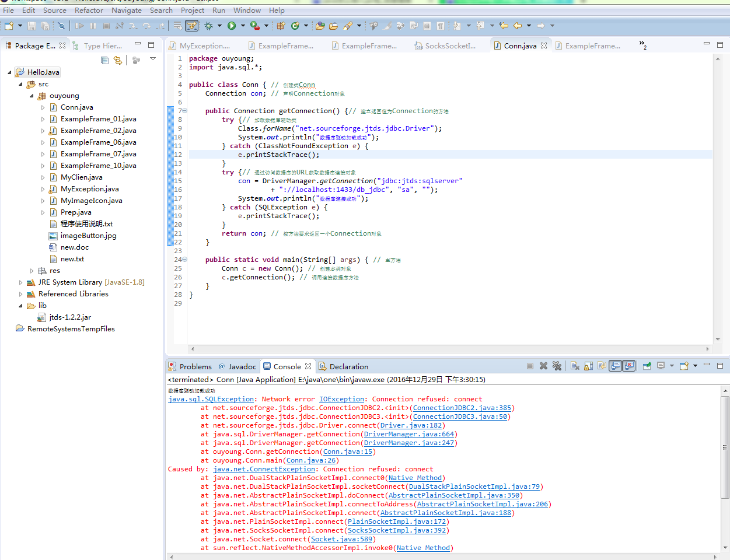Open the java.sql.SQLException link in console
The height and width of the screenshot is (560, 730).
(211, 399)
